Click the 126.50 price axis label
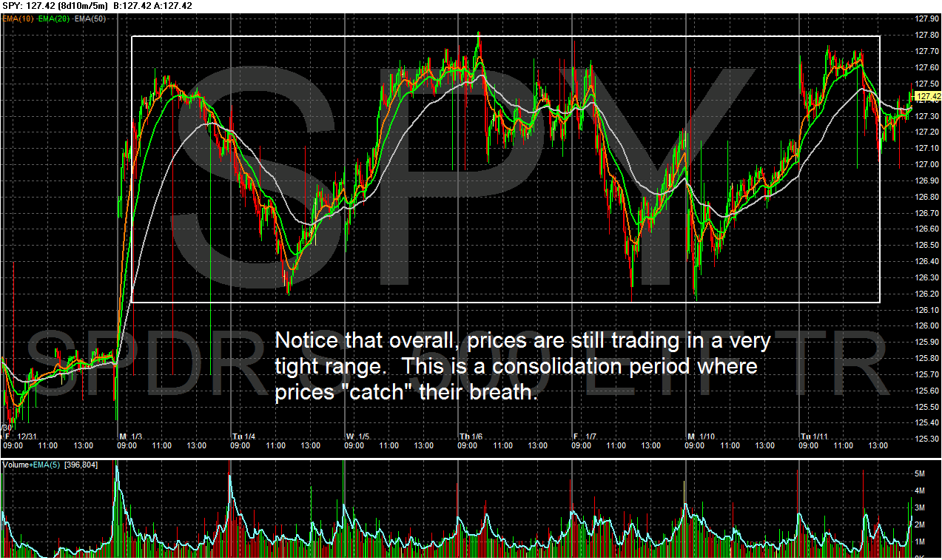Viewport: 942px width, 560px height. click(x=926, y=245)
